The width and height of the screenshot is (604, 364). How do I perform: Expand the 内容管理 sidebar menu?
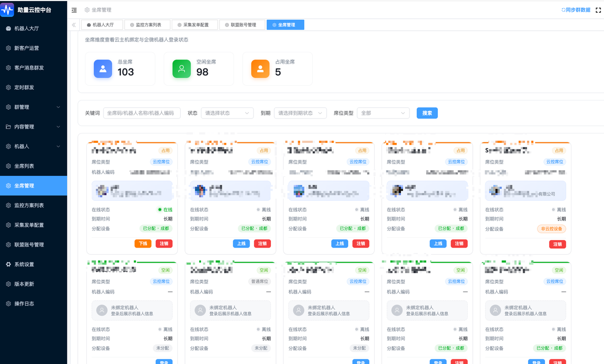pos(34,127)
